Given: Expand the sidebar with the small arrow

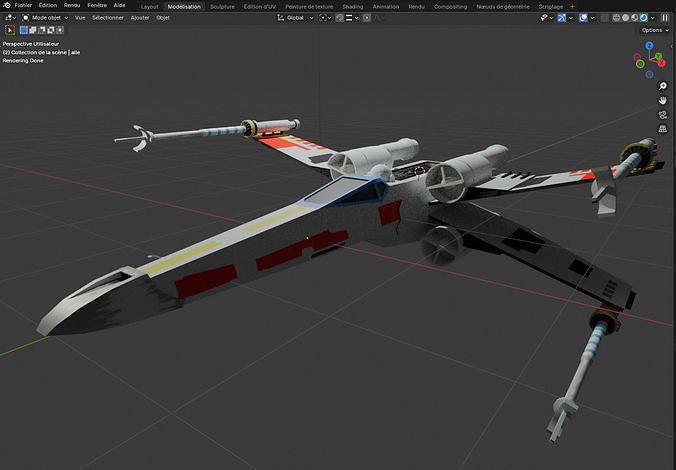Looking at the screenshot, I should pyautogui.click(x=672, y=46).
